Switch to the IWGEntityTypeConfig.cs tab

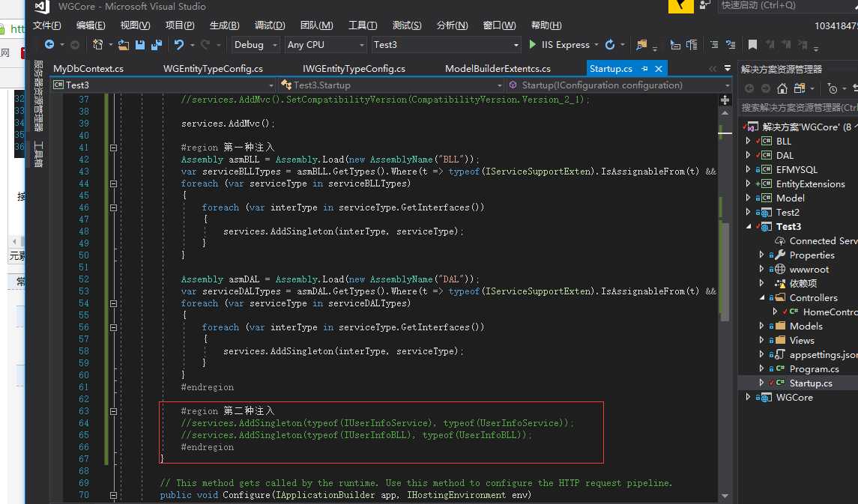point(354,69)
